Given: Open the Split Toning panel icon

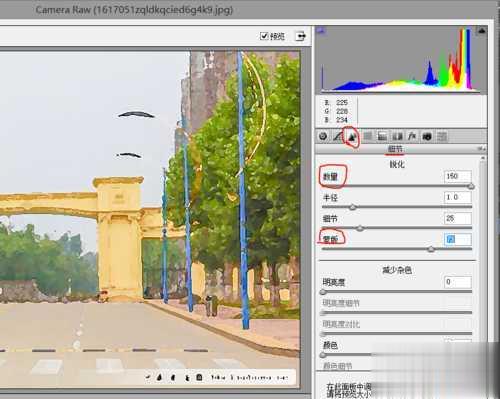Looking at the screenshot, I should 382,136.
